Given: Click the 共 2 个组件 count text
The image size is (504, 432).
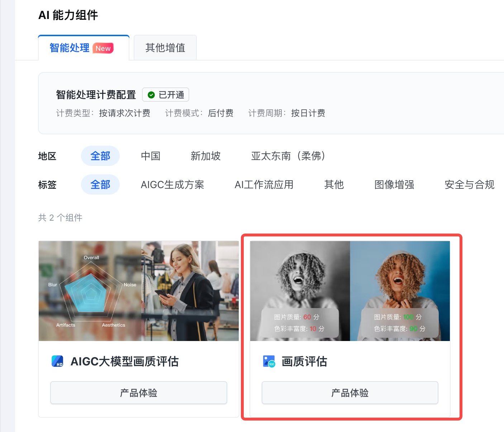Looking at the screenshot, I should [x=60, y=217].
